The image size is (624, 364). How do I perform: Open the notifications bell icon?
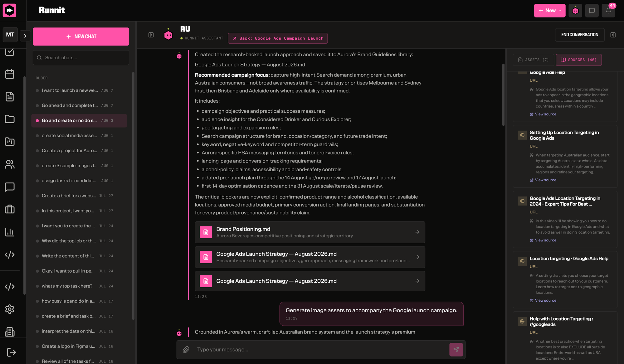[x=608, y=11]
